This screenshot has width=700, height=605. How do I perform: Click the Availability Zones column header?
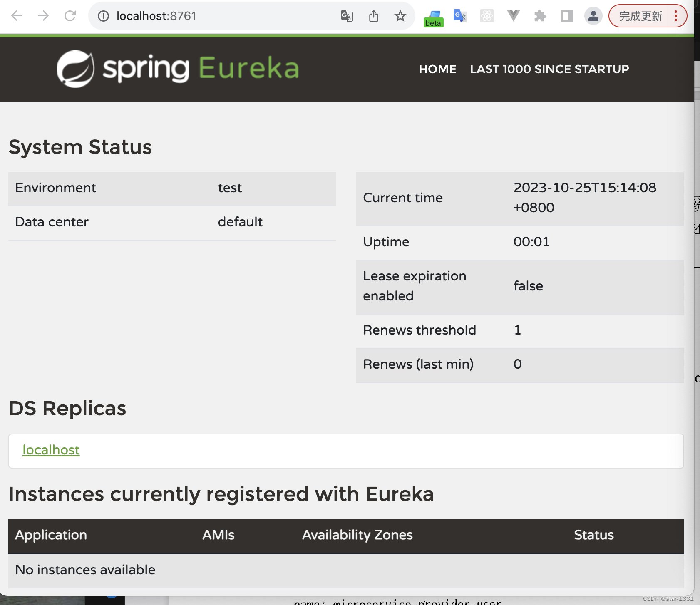point(357,535)
